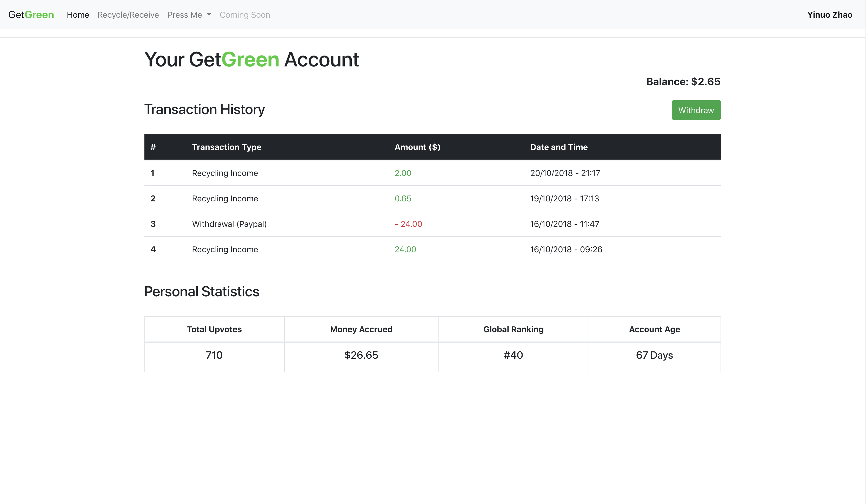The image size is (866, 504).
Task: Click Money Accrued value $26.65
Action: click(x=361, y=355)
